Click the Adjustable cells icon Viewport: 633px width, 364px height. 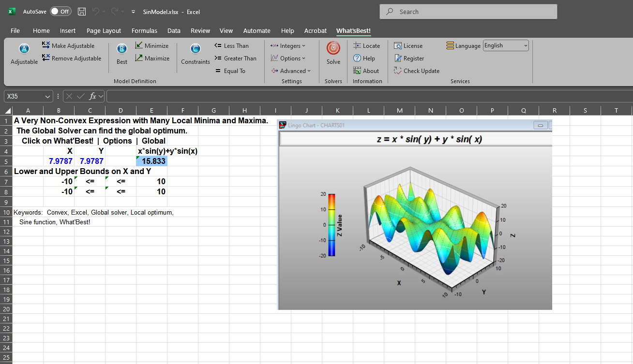[x=24, y=49]
